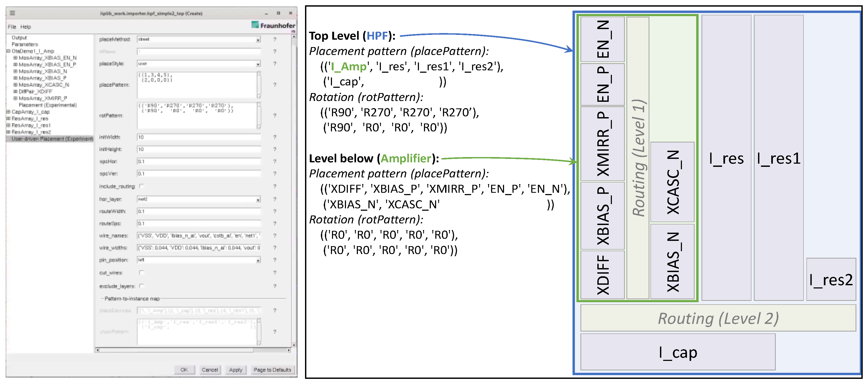Screen dimensions: 868x386
Task: Expand the CapArray_I_cap tree node
Action: pos(8,112)
